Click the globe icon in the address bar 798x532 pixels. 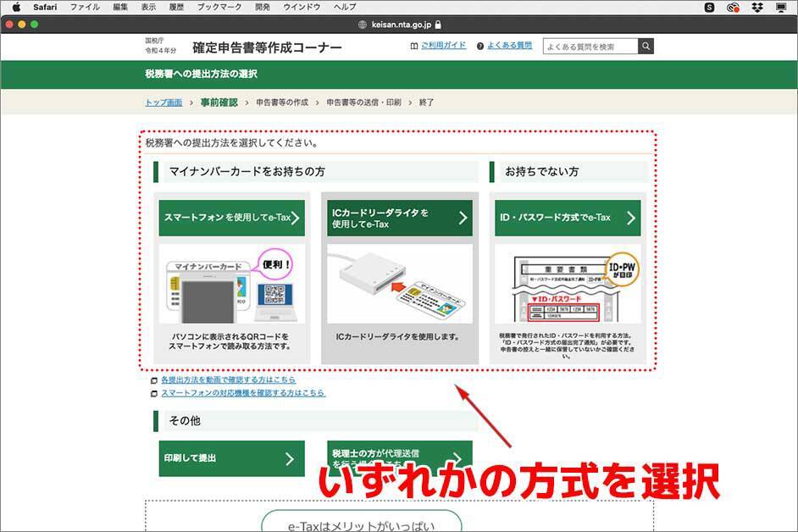(363, 25)
